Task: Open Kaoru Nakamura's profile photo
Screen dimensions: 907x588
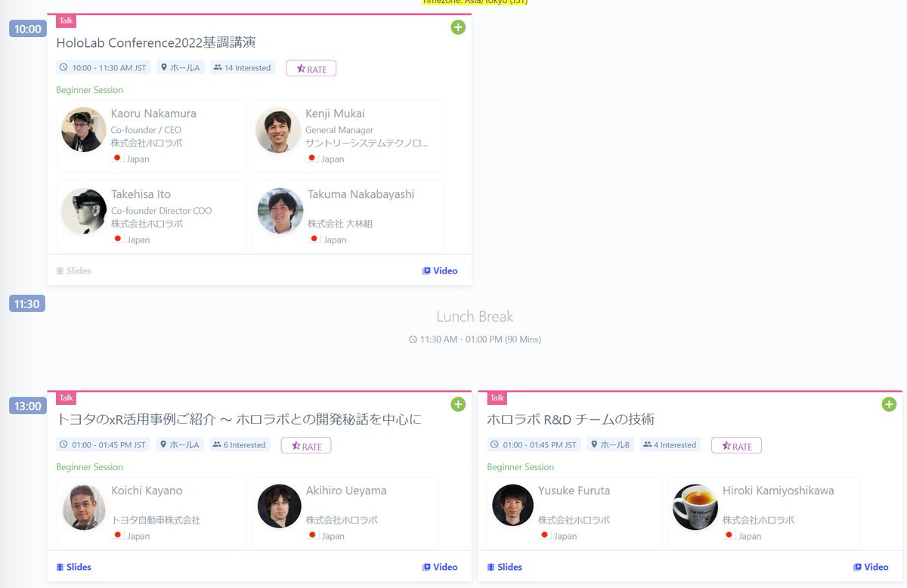Action: (84, 129)
